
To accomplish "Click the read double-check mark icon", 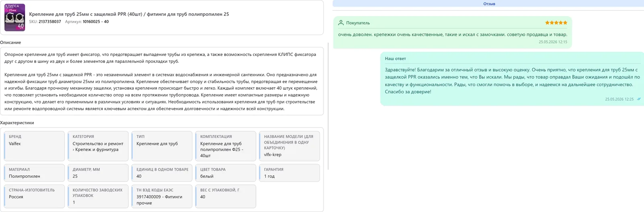I will [x=638, y=99].
